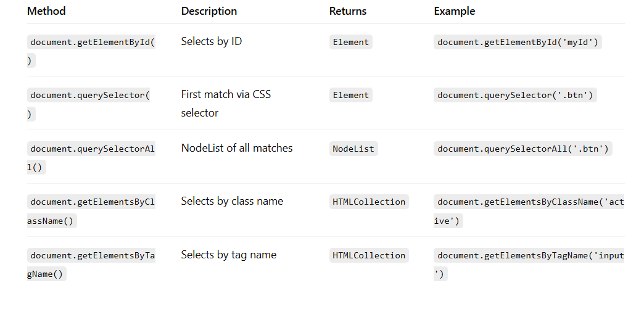The image size is (644, 312).
Task: Click the querySelector('.btn') example code
Action: tap(515, 95)
